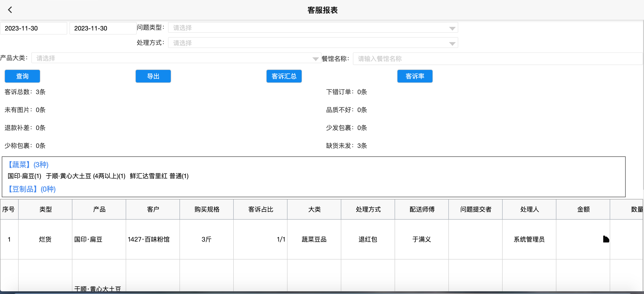Click the 序号 column header
Screen dimensions: 644x294
tap(9, 210)
